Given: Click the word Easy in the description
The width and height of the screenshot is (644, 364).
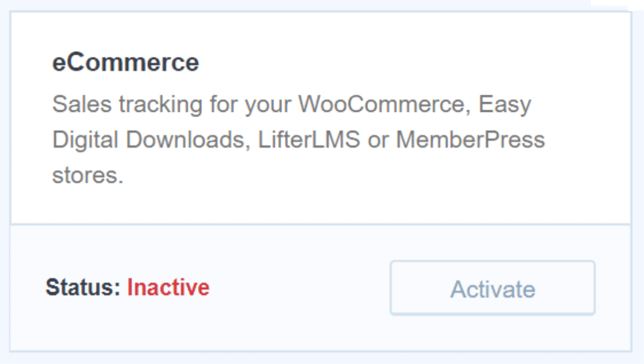Looking at the screenshot, I should pyautogui.click(x=506, y=106).
